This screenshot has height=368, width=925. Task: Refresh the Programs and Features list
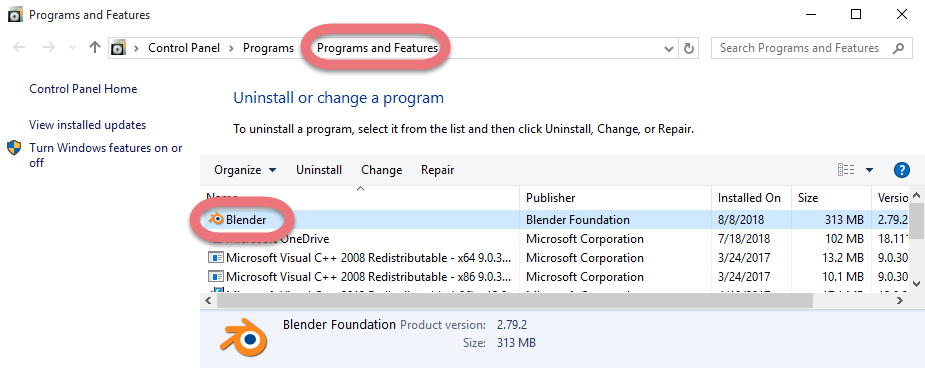click(688, 48)
